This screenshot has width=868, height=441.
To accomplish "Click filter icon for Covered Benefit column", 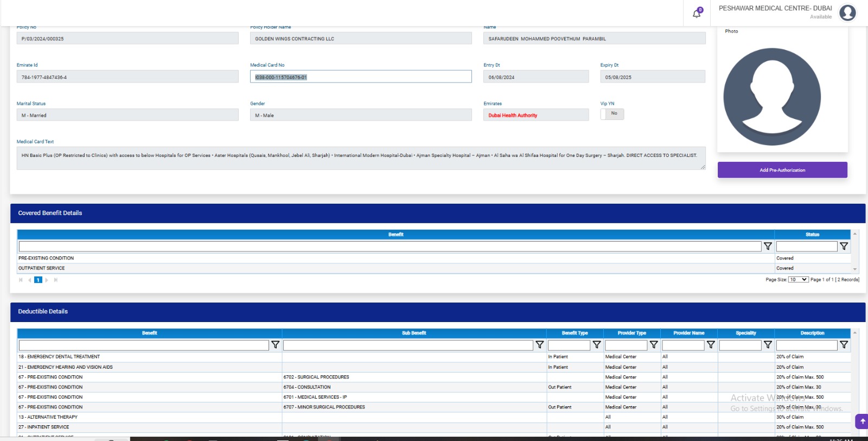I will (768, 247).
